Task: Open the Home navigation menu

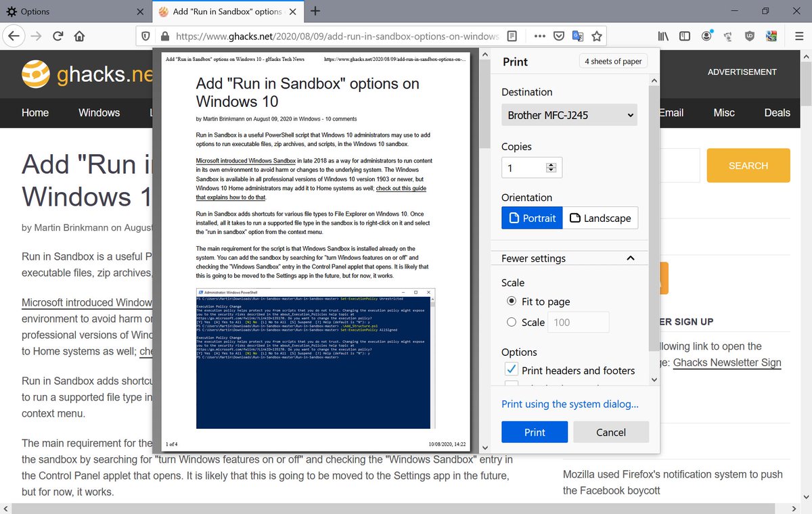Action: click(x=35, y=113)
